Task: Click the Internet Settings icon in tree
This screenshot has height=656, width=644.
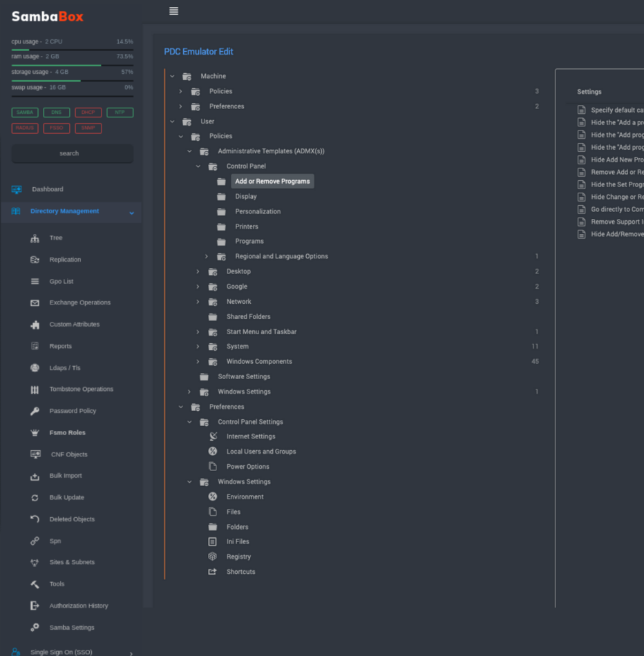Action: click(213, 436)
